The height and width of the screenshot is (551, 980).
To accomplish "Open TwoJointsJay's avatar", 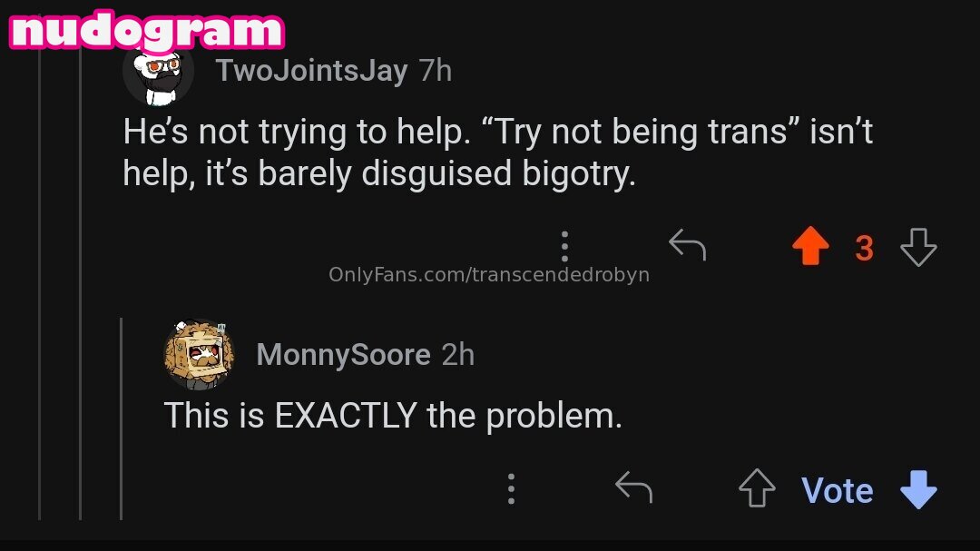I will tap(159, 73).
